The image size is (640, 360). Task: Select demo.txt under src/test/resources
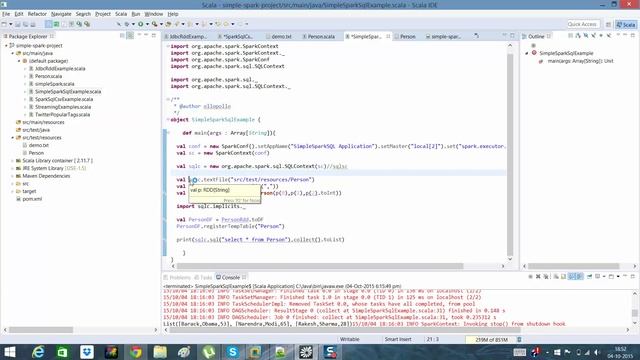tap(38, 145)
